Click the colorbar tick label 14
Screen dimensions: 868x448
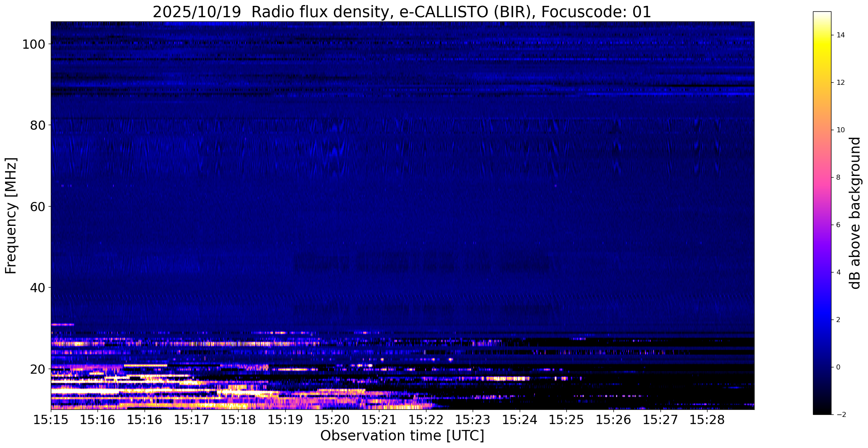pos(841,35)
